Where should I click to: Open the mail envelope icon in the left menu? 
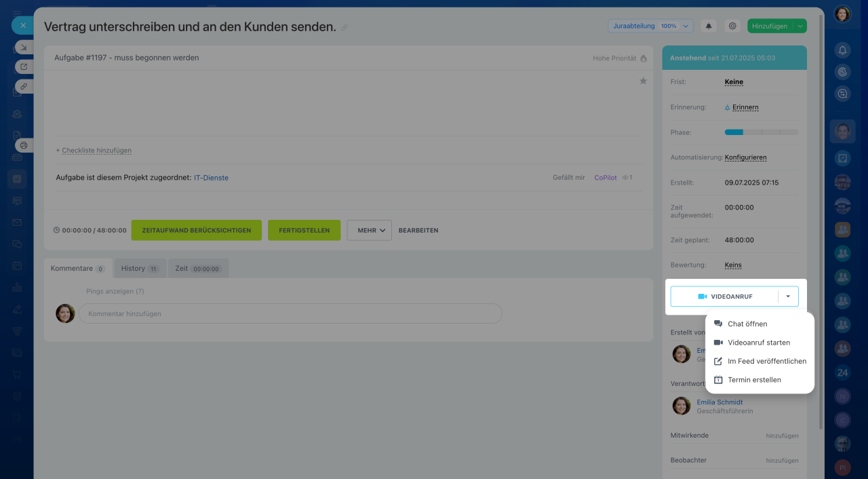17,223
